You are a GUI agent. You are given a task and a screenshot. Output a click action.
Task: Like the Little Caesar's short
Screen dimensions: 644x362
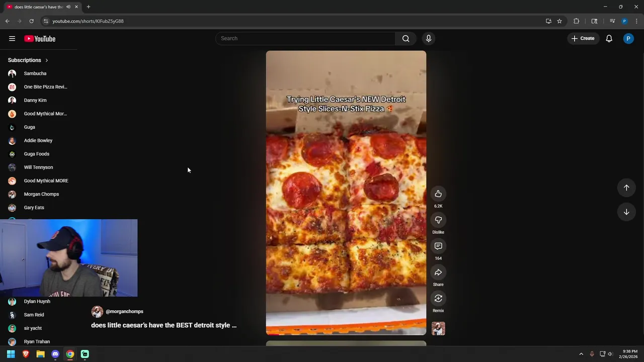(x=438, y=194)
